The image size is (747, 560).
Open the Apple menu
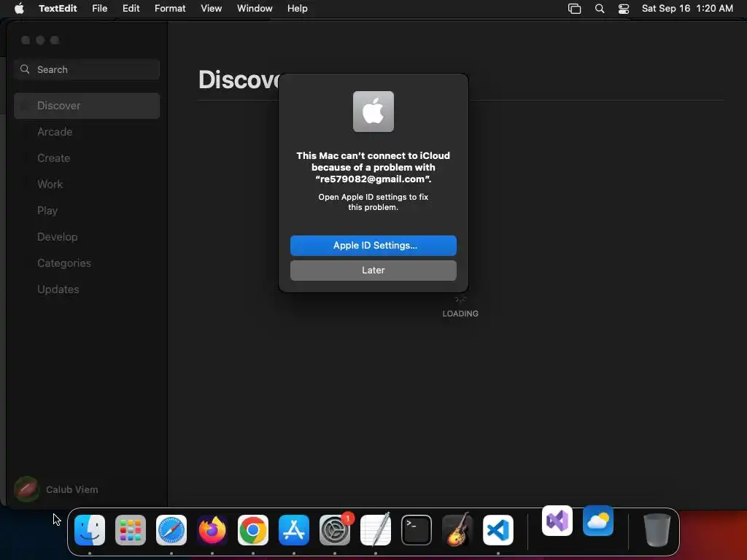click(19, 8)
